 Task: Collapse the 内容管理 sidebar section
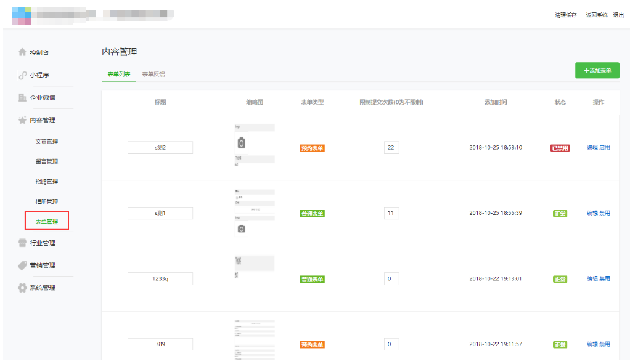point(43,120)
